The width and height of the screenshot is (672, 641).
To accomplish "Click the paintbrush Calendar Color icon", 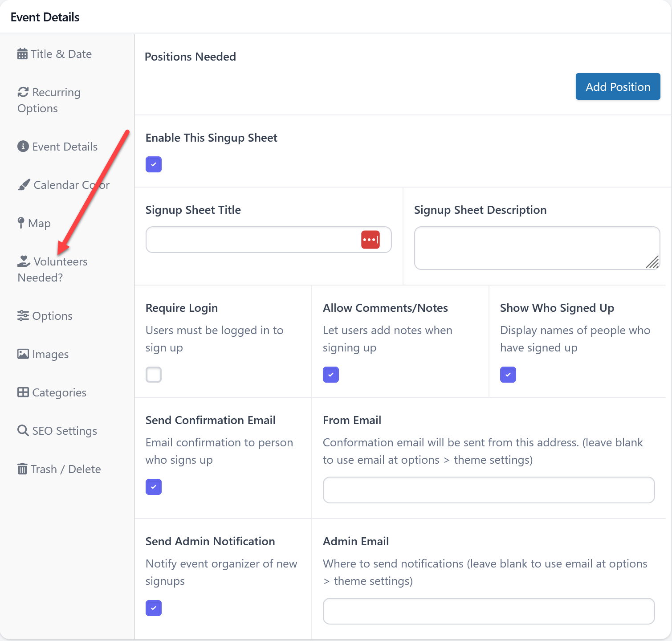I will point(24,185).
